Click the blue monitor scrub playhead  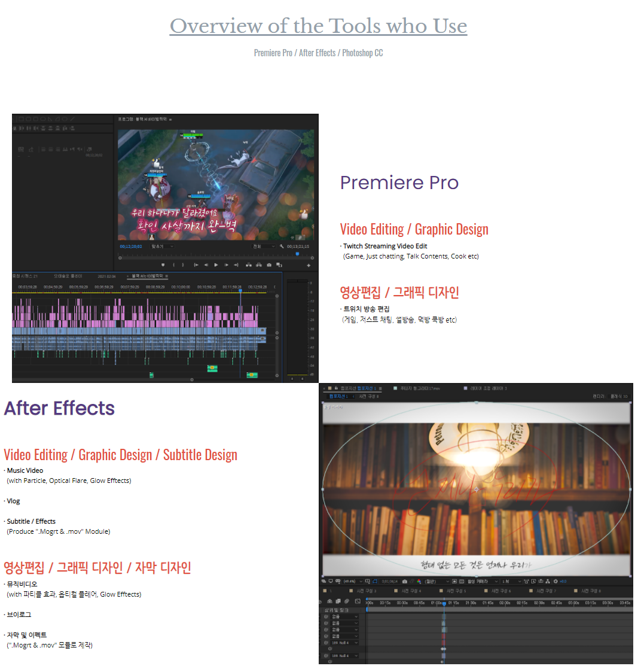[297, 254]
